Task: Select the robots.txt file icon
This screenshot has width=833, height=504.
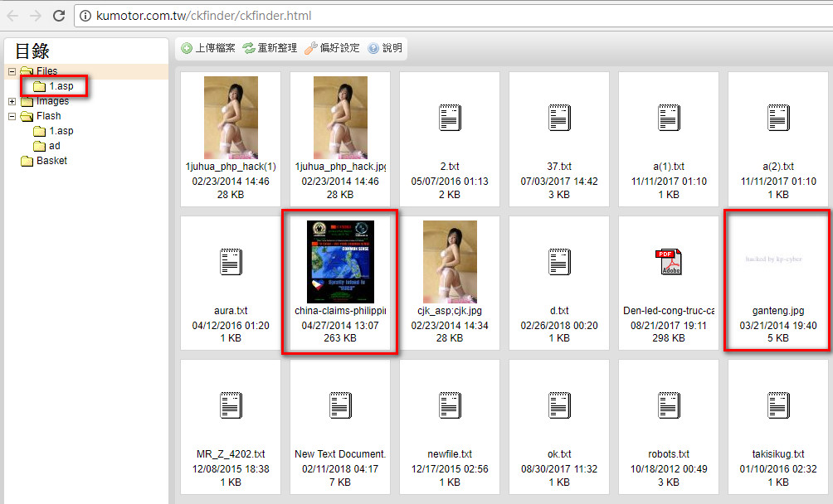Action: (x=669, y=405)
